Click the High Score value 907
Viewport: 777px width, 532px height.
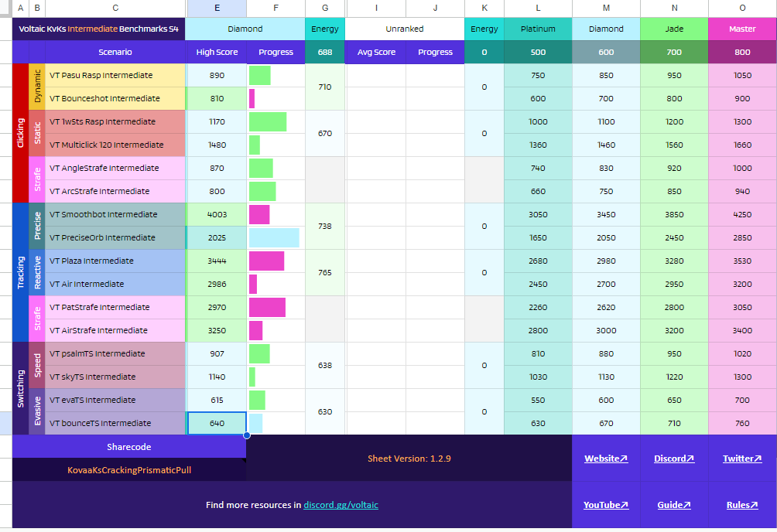click(x=217, y=353)
